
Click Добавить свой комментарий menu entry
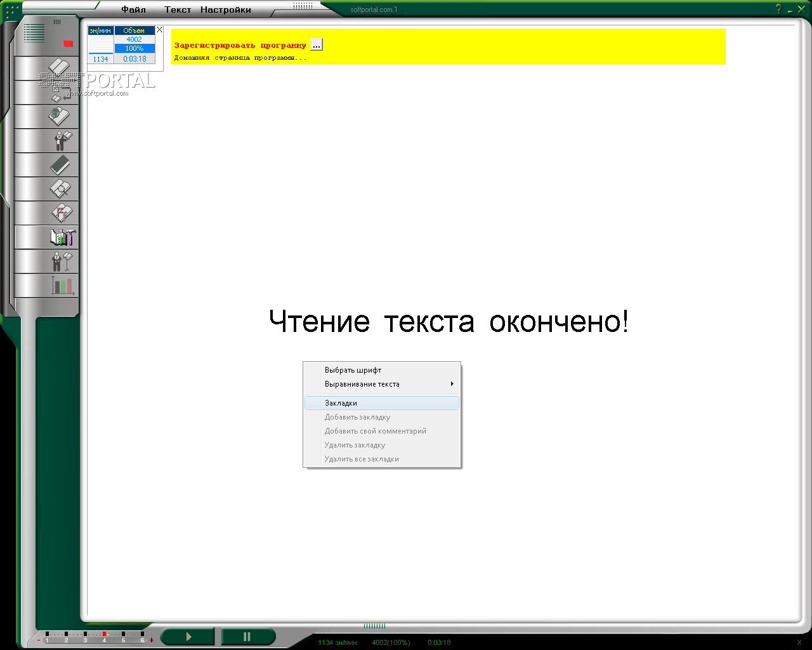pyautogui.click(x=382, y=431)
